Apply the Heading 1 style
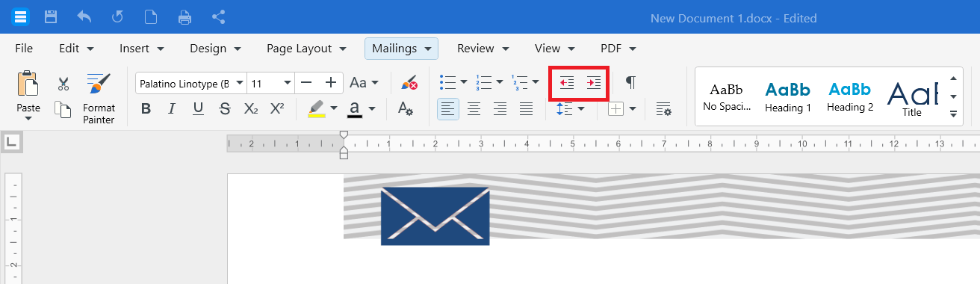980x284 pixels. click(x=788, y=97)
